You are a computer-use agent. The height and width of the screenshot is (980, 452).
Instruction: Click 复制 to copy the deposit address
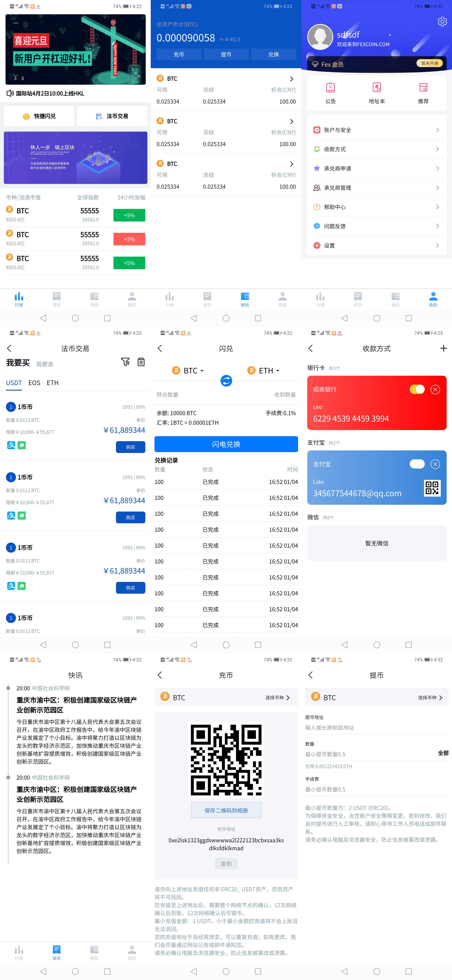tap(226, 864)
